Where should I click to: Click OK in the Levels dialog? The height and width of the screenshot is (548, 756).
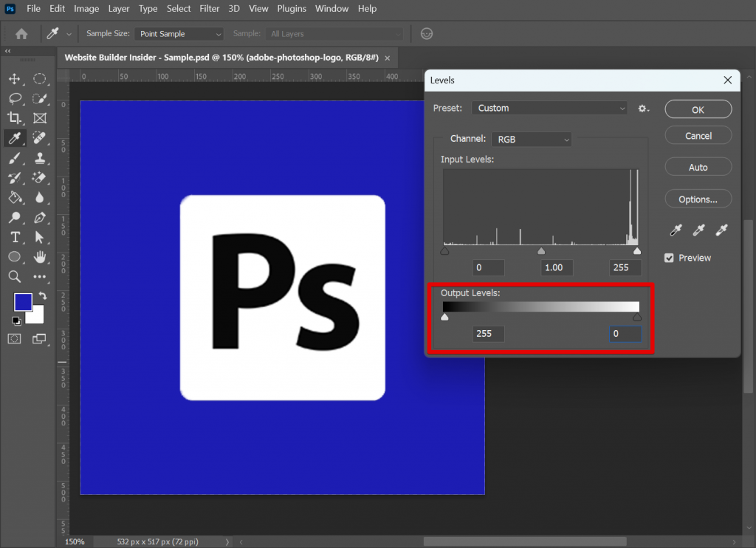pos(698,109)
